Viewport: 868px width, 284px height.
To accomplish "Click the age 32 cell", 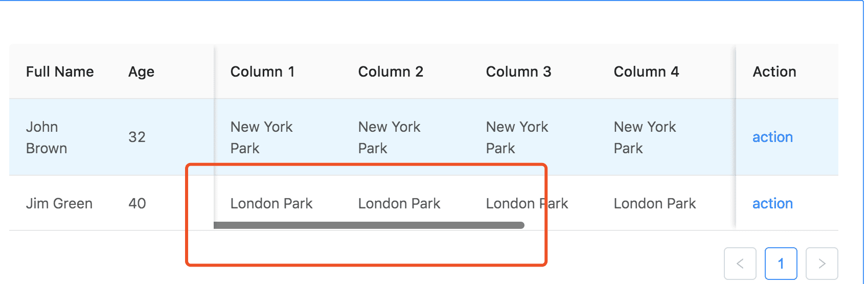I will (137, 137).
